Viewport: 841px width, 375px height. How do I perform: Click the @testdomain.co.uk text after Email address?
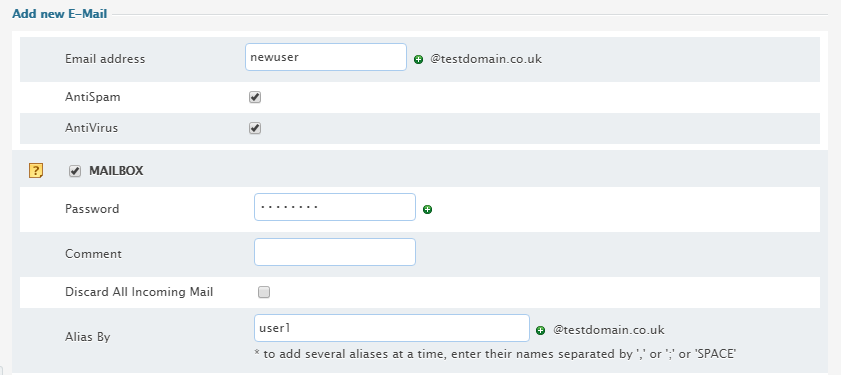coord(486,59)
